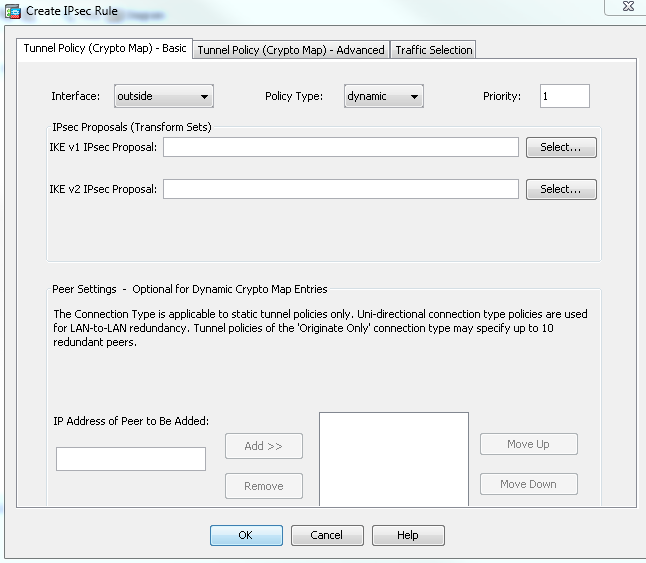The height and width of the screenshot is (563, 646).
Task: Click Select for IKE v1 IPsec Proposal
Action: click(x=561, y=147)
